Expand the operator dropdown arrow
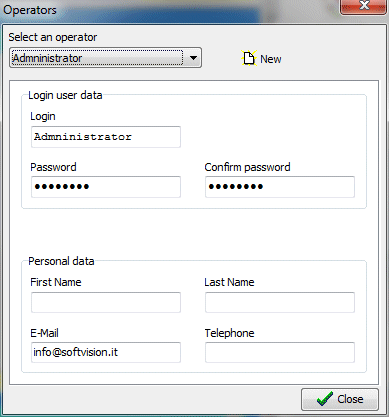This screenshot has height=417, width=389. tap(193, 58)
